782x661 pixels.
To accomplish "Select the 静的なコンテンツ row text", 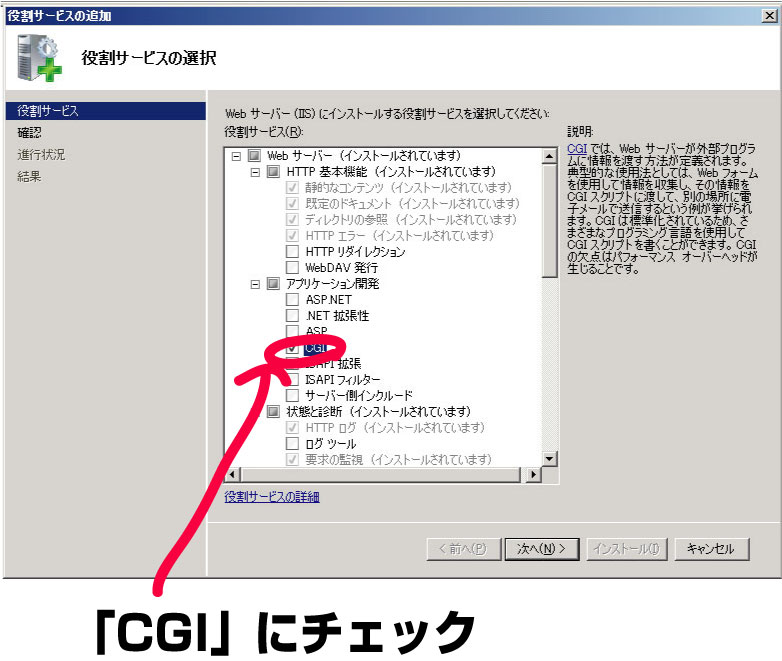I will pos(408,188).
